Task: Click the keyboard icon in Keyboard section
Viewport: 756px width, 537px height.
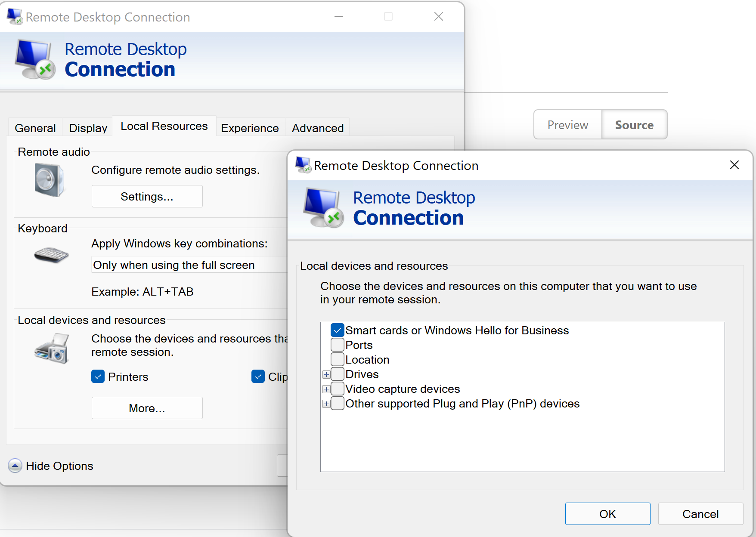Action: tap(51, 255)
